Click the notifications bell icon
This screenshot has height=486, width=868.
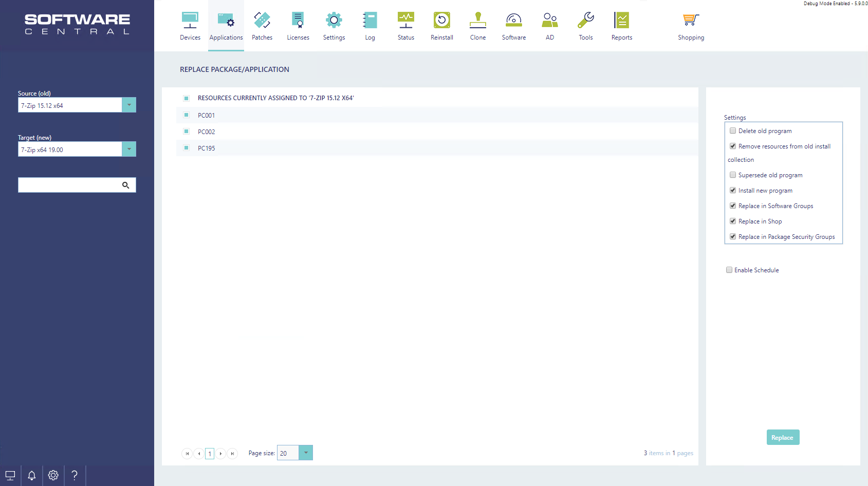[32, 475]
